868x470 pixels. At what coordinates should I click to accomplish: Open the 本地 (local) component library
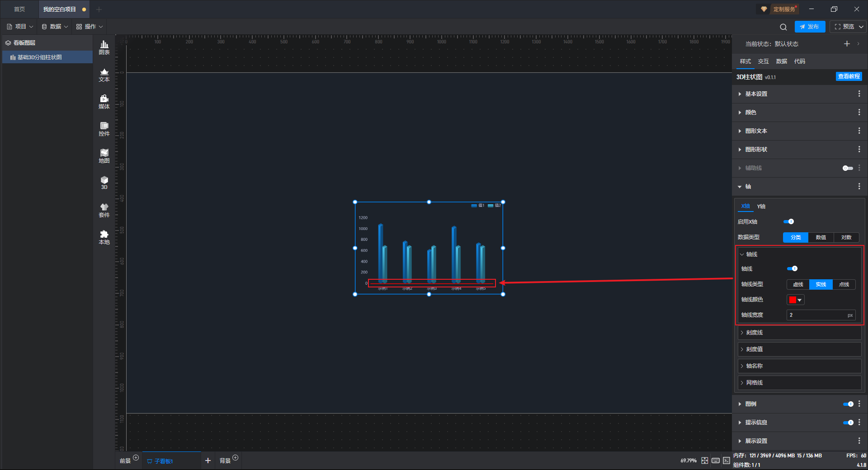click(104, 238)
